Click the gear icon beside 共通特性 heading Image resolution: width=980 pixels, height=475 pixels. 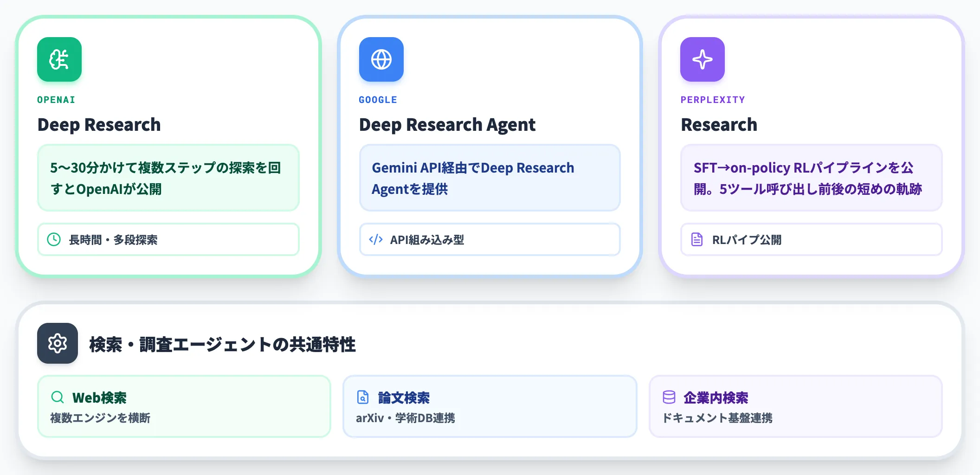[58, 343]
